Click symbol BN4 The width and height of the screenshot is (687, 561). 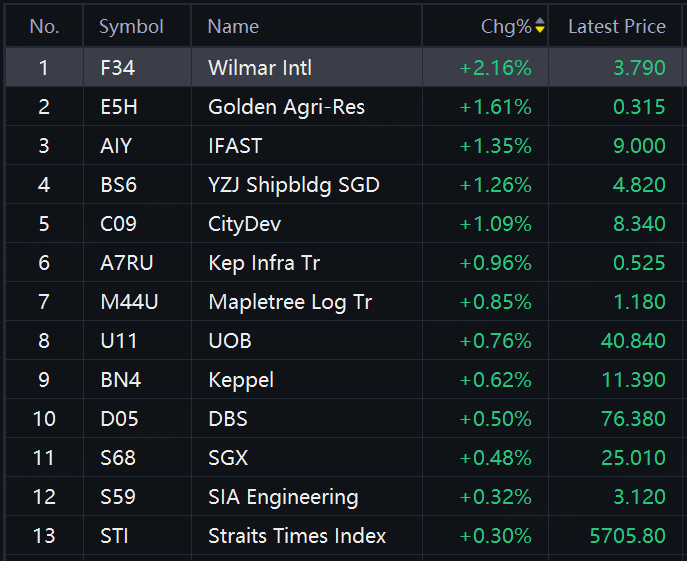point(120,380)
